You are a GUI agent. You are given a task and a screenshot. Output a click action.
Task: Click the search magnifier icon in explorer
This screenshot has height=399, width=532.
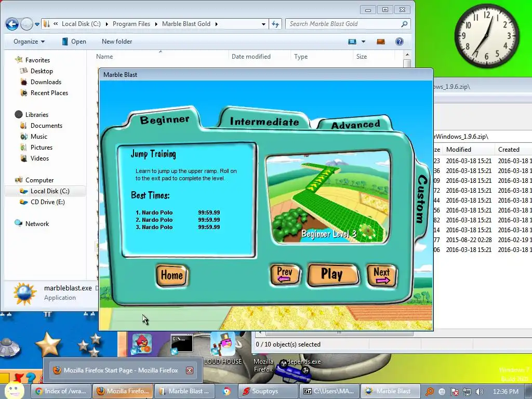pos(404,24)
